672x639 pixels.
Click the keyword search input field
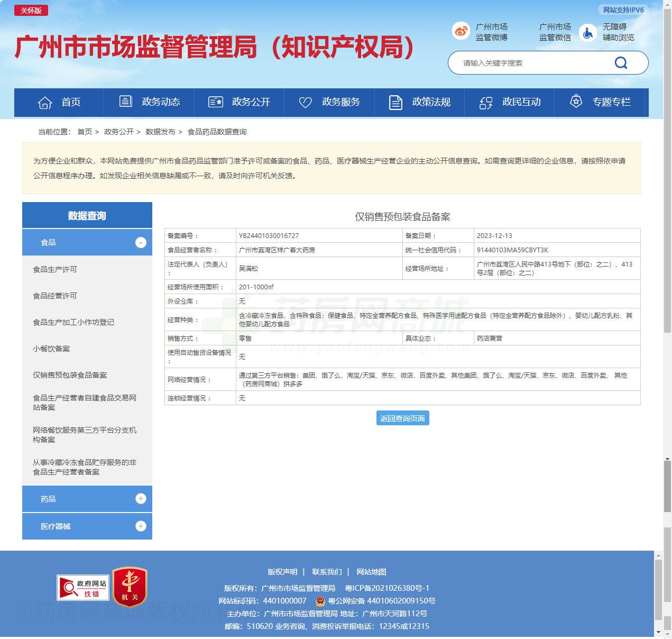[x=529, y=62]
